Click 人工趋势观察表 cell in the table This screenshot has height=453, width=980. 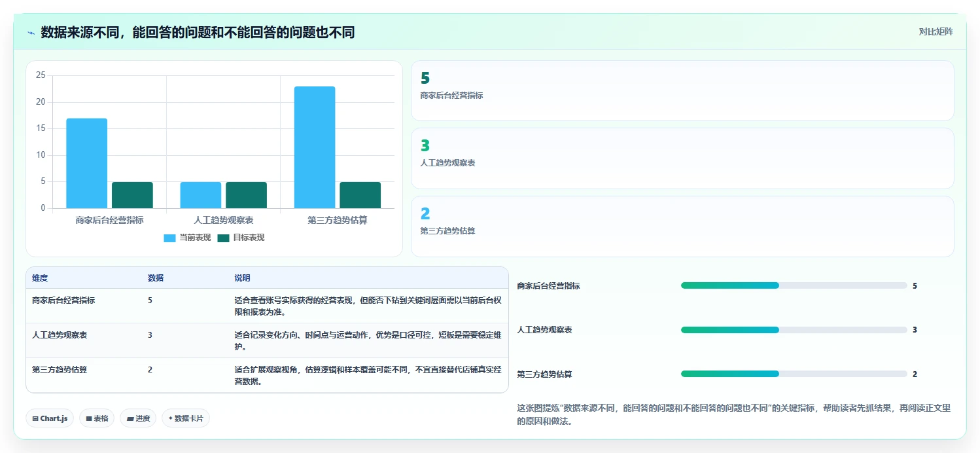[x=60, y=335]
